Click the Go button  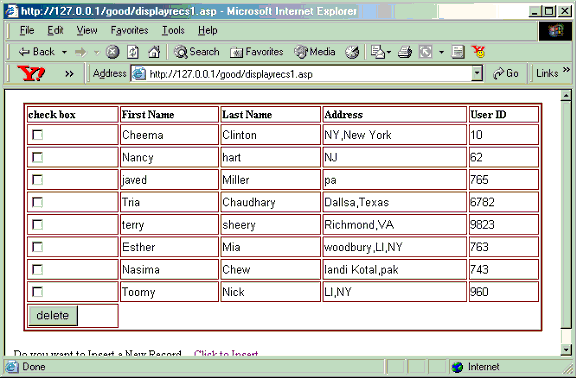point(506,73)
